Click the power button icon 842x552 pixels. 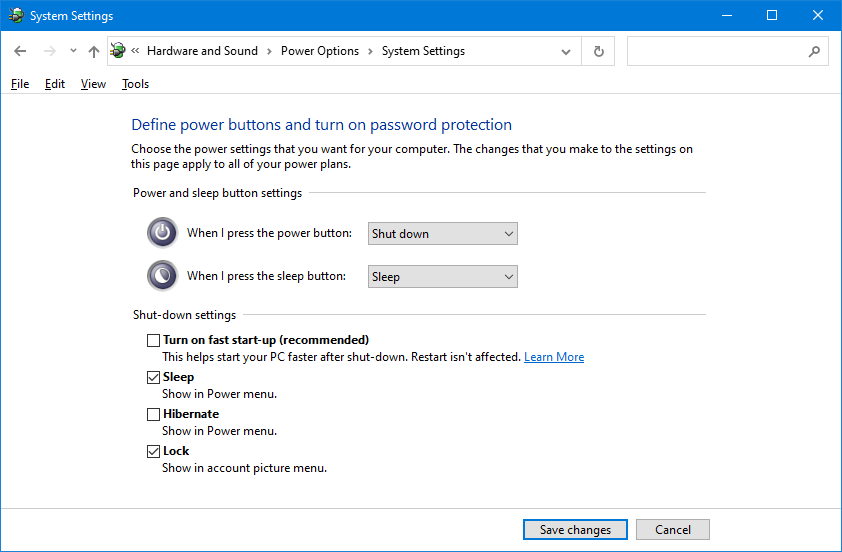[x=162, y=233]
